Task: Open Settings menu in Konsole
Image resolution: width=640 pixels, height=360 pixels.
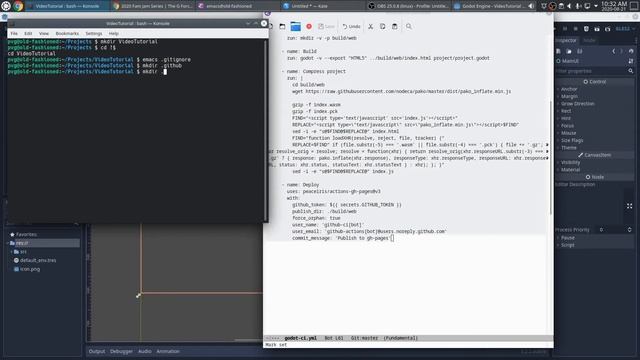Action: 93,33
